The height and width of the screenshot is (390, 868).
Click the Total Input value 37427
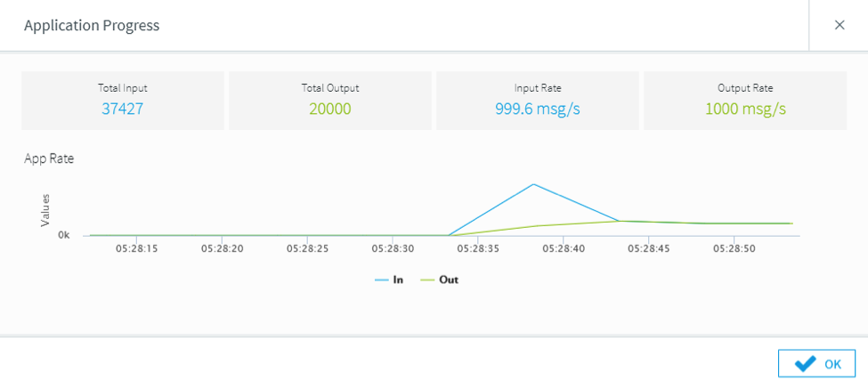click(x=123, y=109)
